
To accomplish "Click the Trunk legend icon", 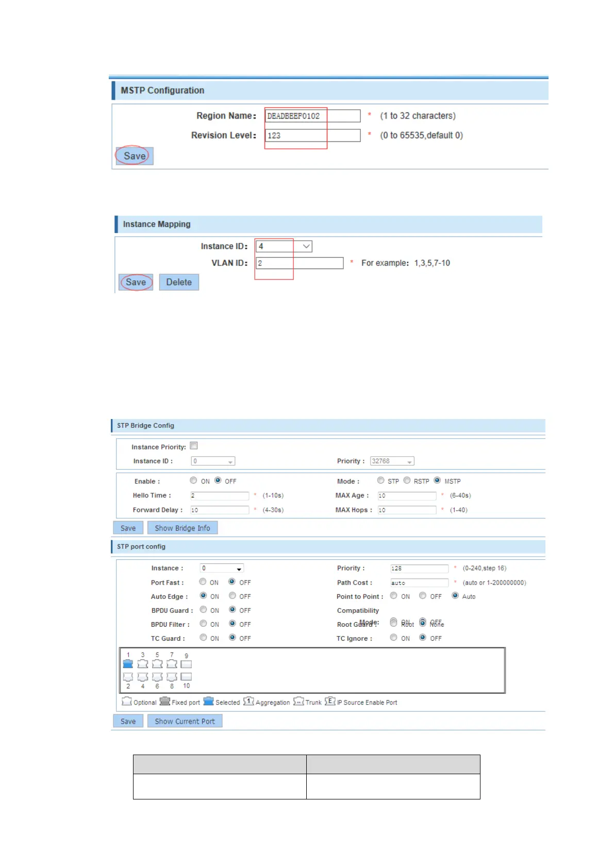I will [x=298, y=701].
